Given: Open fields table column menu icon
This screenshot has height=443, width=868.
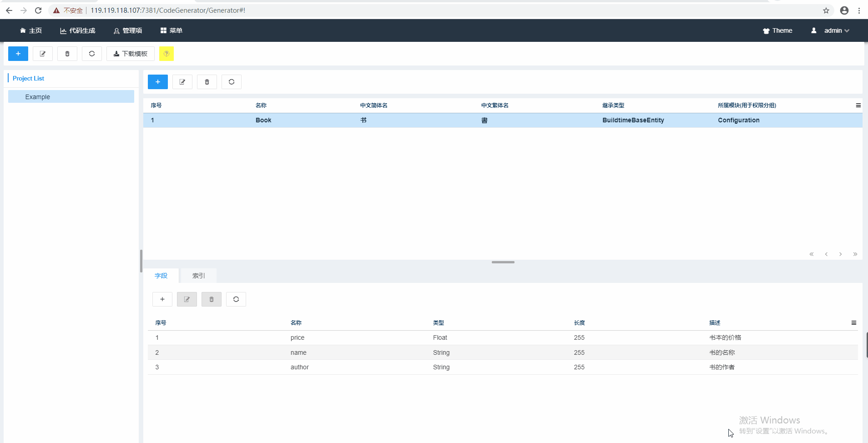Looking at the screenshot, I should click(x=853, y=323).
